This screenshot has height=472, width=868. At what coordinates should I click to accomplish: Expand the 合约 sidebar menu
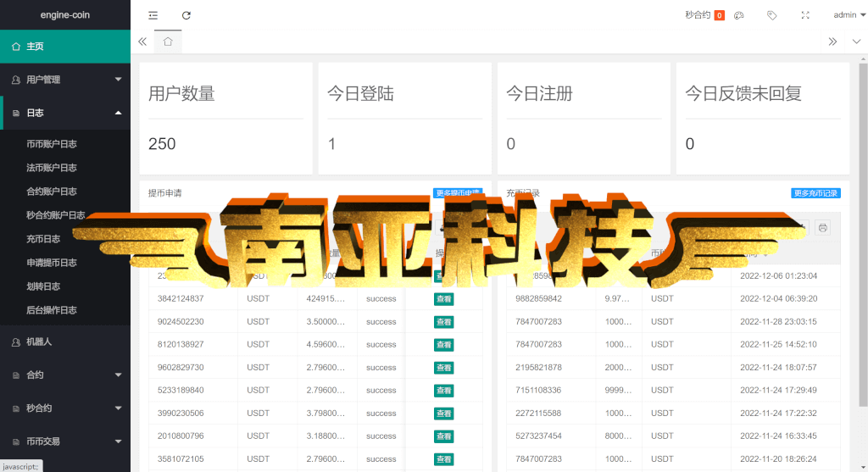[x=65, y=375]
